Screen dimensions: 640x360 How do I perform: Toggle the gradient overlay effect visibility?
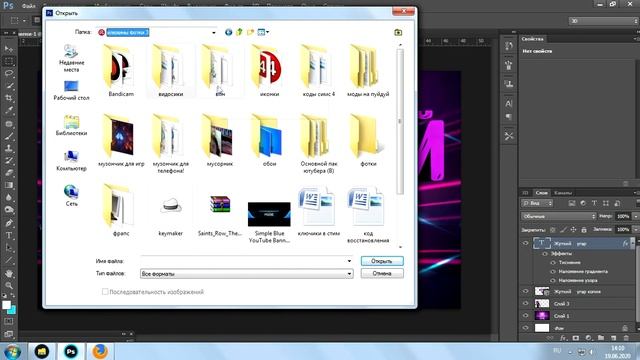click(x=553, y=271)
